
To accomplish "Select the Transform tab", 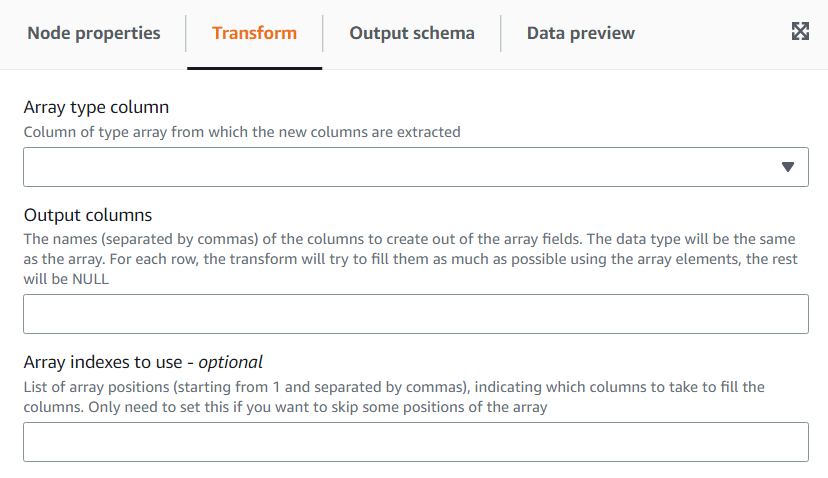I will click(x=254, y=33).
